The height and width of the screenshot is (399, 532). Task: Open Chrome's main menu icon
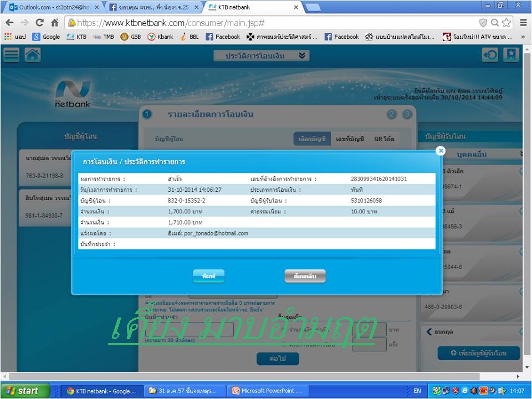[x=523, y=23]
